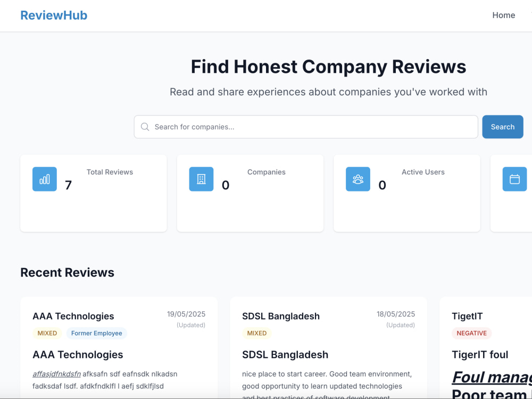Click the Former Employee badge
The image size is (532, 399).
(x=97, y=333)
